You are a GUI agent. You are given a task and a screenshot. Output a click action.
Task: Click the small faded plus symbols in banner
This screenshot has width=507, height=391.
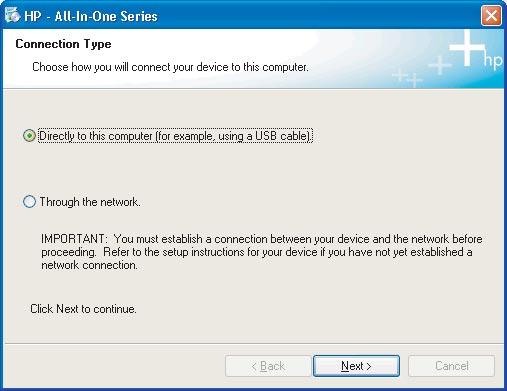click(x=407, y=78)
